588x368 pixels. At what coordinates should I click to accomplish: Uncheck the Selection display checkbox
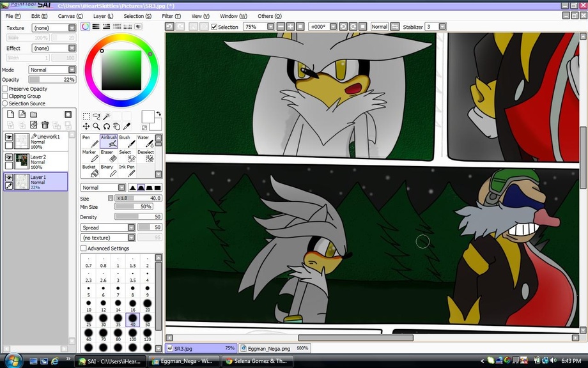point(214,27)
